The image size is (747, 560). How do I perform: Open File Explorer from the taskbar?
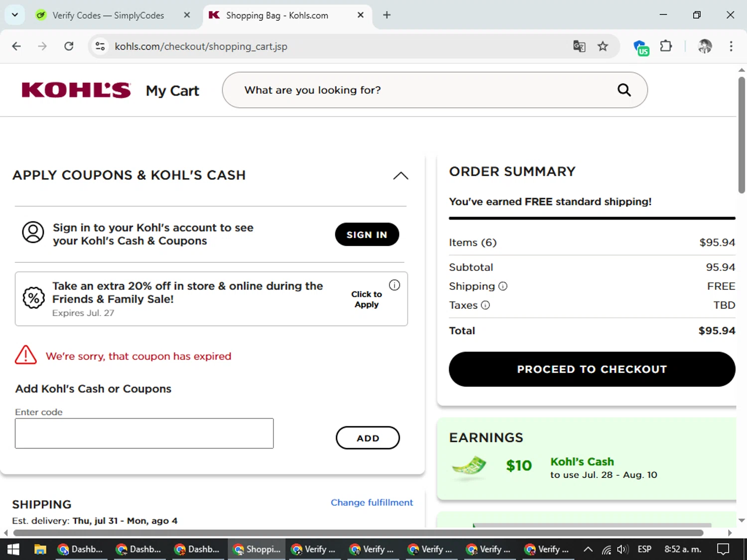click(x=40, y=549)
